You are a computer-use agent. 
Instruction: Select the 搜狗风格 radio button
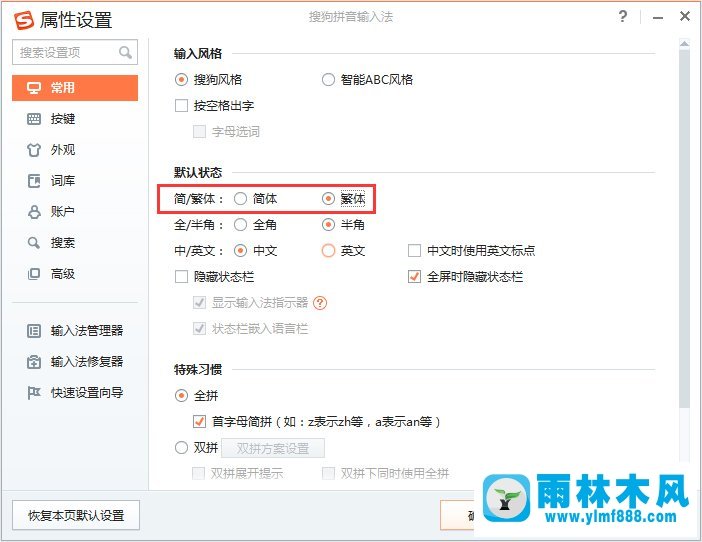pyautogui.click(x=181, y=80)
